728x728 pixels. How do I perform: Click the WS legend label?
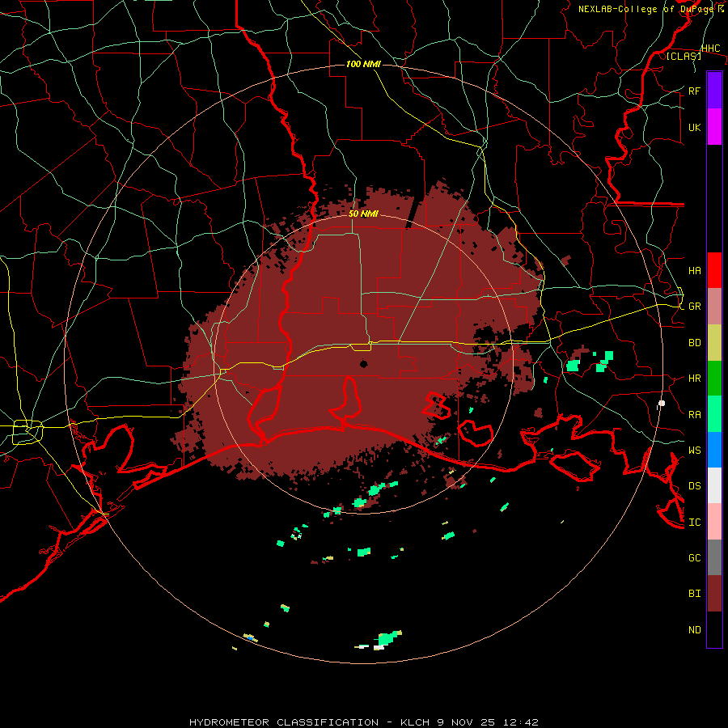pos(695,450)
